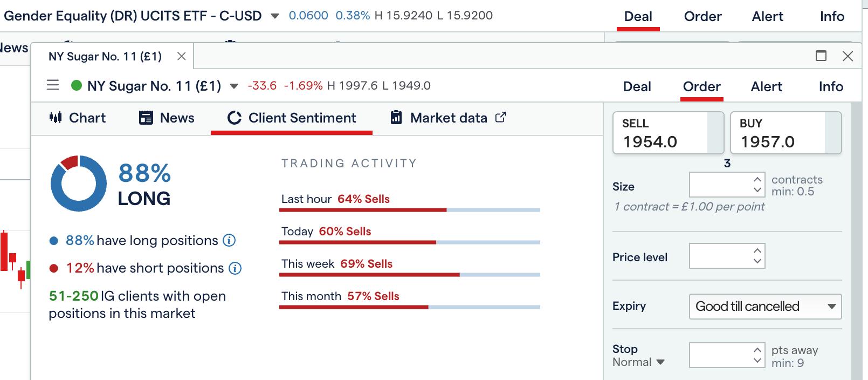868x380 pixels.
Task: Click the daily change value -33.6
Action: (x=262, y=86)
